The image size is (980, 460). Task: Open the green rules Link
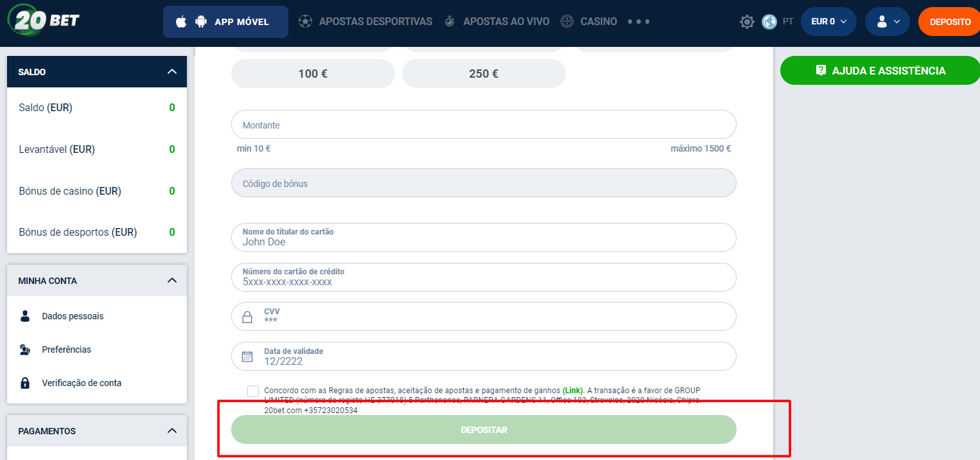pos(573,390)
